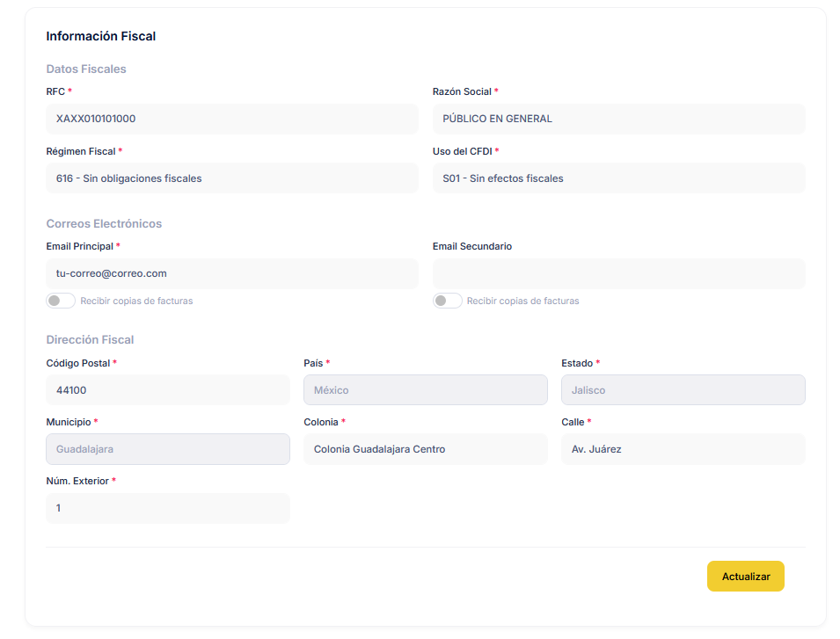Open the Uso del CFDI selector

618,178
